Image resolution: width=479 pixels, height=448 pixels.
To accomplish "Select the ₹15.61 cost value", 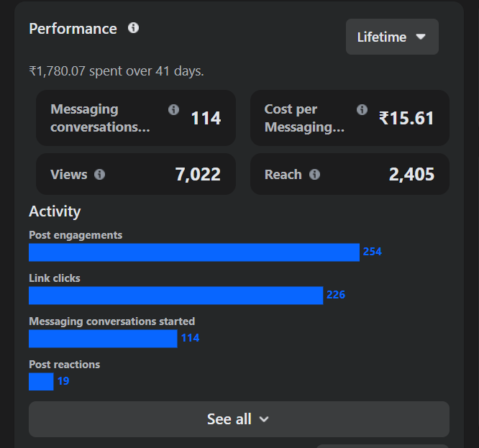I will pyautogui.click(x=406, y=118).
